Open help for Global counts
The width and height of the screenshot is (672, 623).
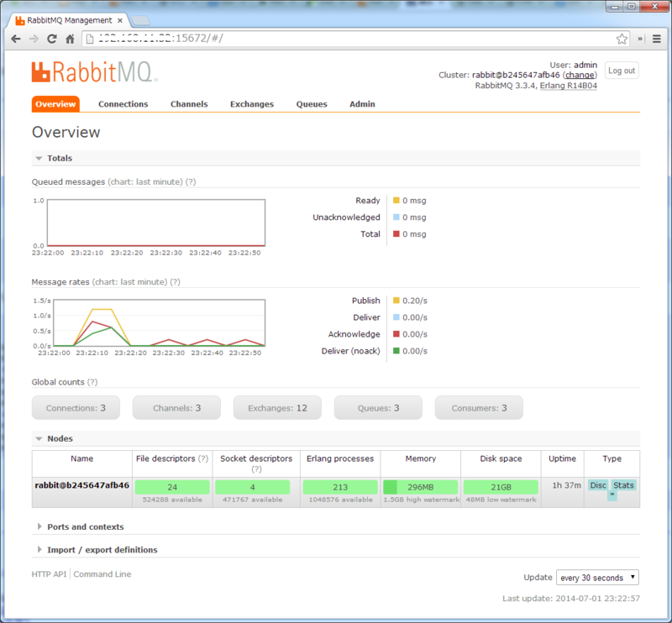point(92,382)
